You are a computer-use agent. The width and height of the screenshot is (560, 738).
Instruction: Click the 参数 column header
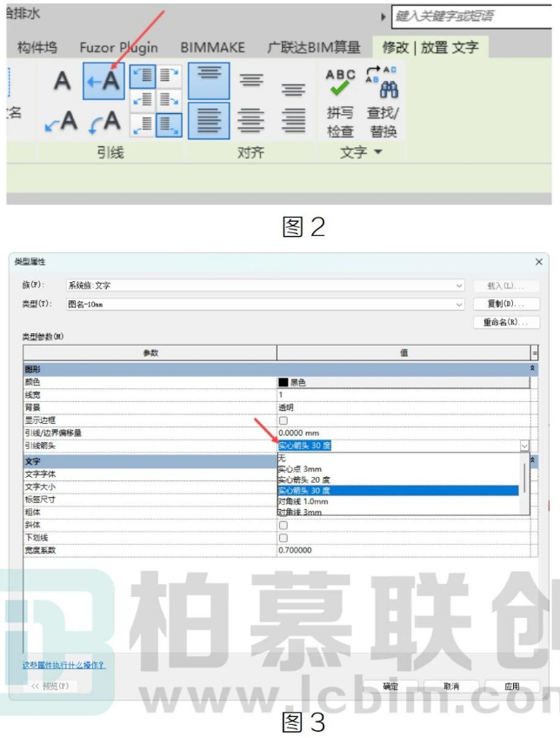pos(150,353)
